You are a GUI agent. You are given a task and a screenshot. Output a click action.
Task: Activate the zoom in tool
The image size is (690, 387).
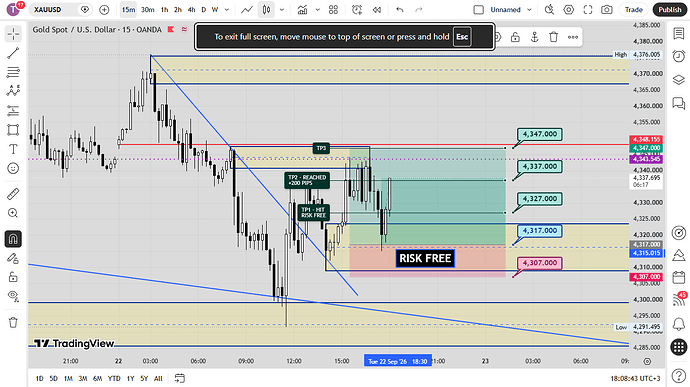coord(13,213)
